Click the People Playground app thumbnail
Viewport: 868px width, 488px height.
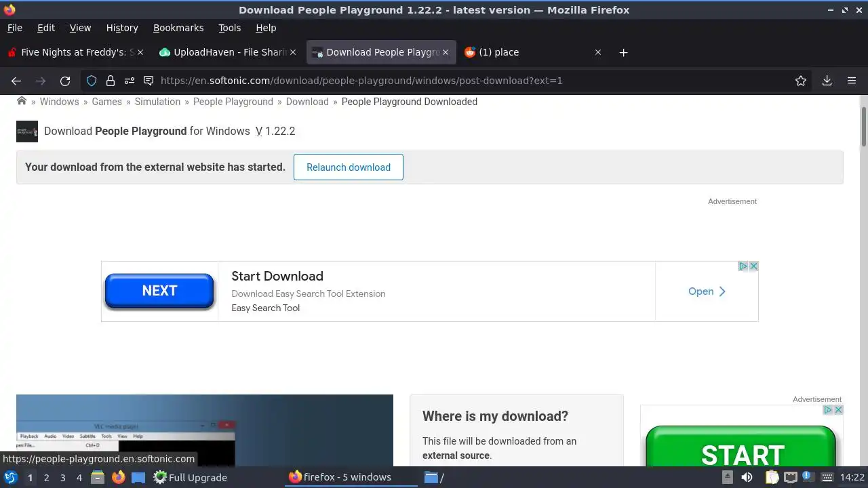click(27, 131)
